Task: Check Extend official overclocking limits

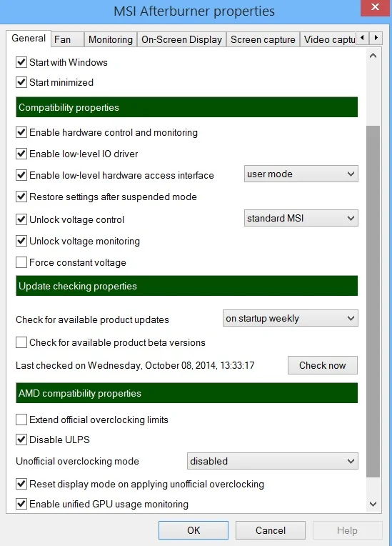Action: [x=21, y=420]
